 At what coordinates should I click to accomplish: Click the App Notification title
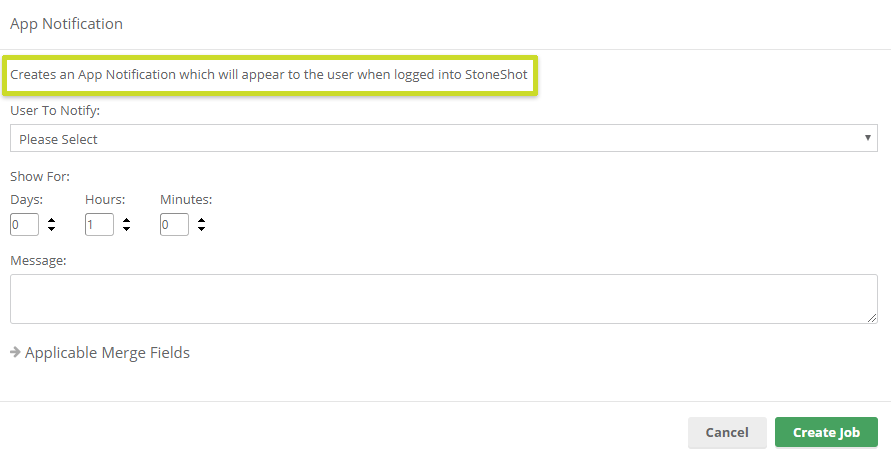pos(66,24)
